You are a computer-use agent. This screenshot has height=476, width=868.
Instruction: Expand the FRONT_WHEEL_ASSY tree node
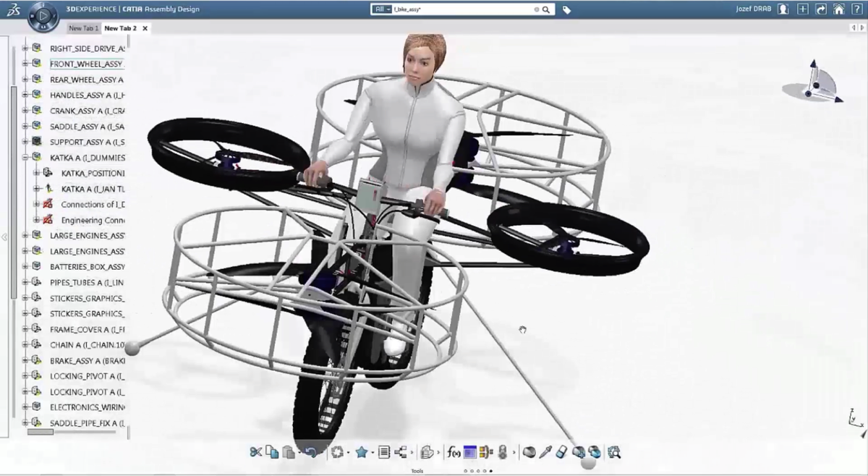25,64
